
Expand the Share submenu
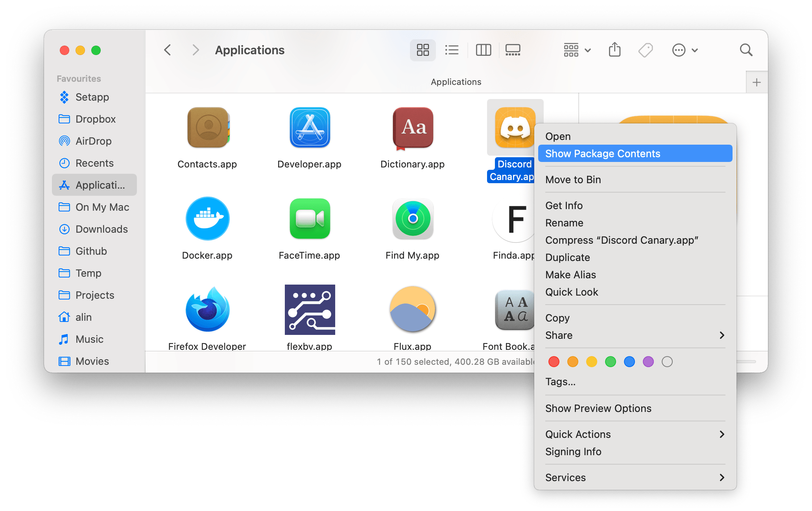click(635, 335)
